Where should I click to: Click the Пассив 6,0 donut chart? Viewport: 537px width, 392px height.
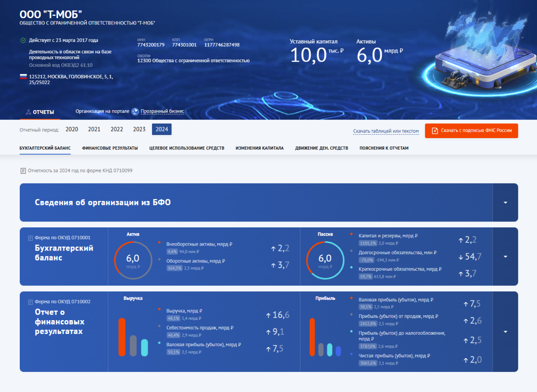(325, 261)
